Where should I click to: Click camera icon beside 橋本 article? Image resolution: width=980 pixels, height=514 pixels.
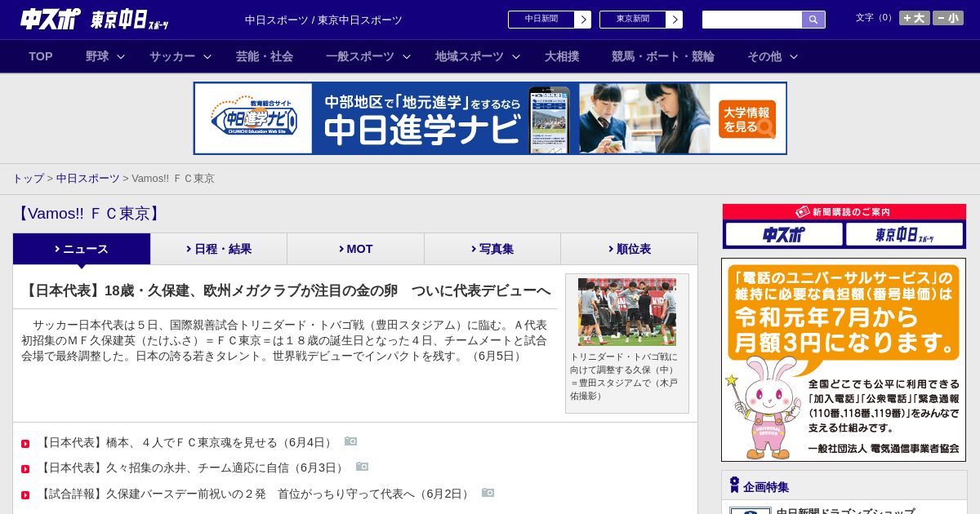tap(351, 441)
